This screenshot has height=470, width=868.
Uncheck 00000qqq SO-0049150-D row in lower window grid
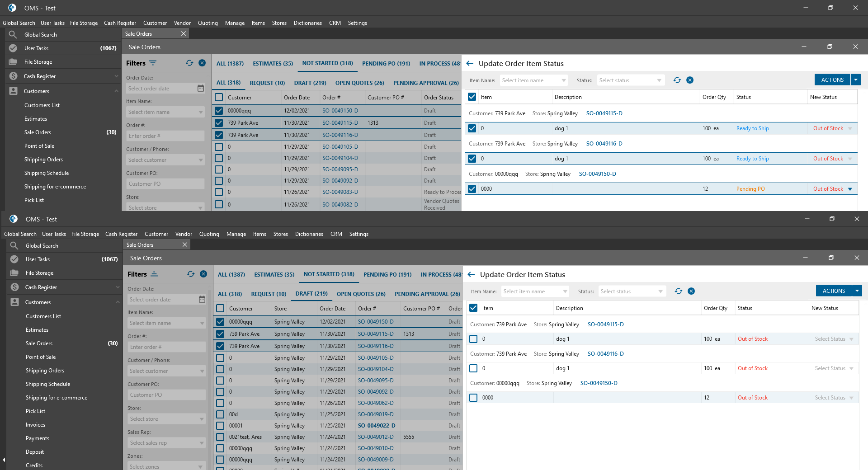pos(220,322)
